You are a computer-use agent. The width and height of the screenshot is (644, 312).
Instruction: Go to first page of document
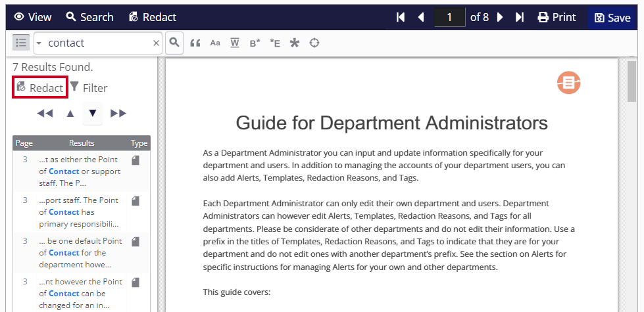[x=401, y=17]
